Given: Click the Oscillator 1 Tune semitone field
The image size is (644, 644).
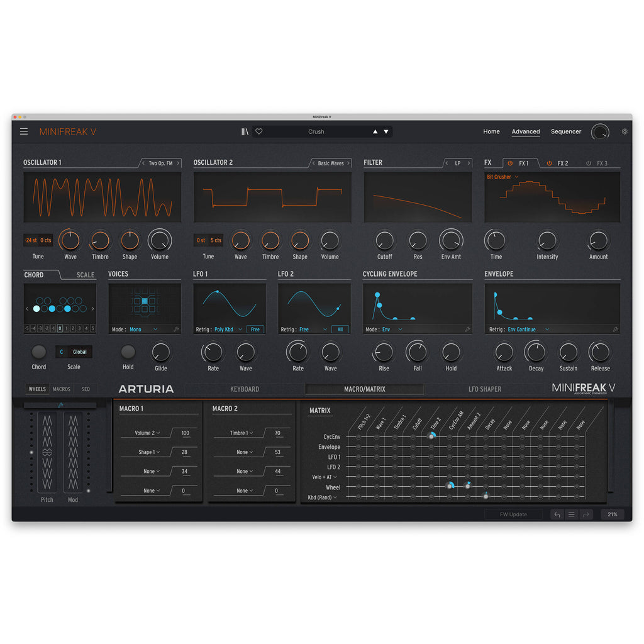Looking at the screenshot, I should (30, 240).
